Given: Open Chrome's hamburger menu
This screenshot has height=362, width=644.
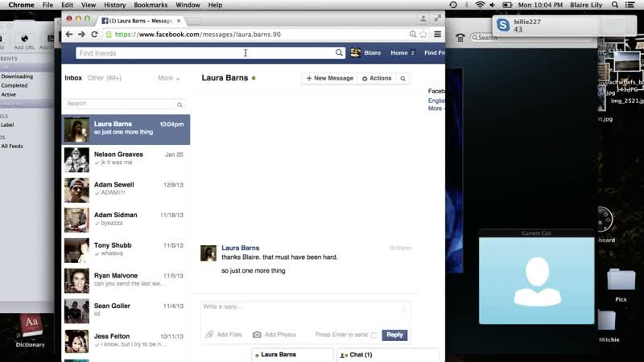Looking at the screenshot, I should [437, 35].
